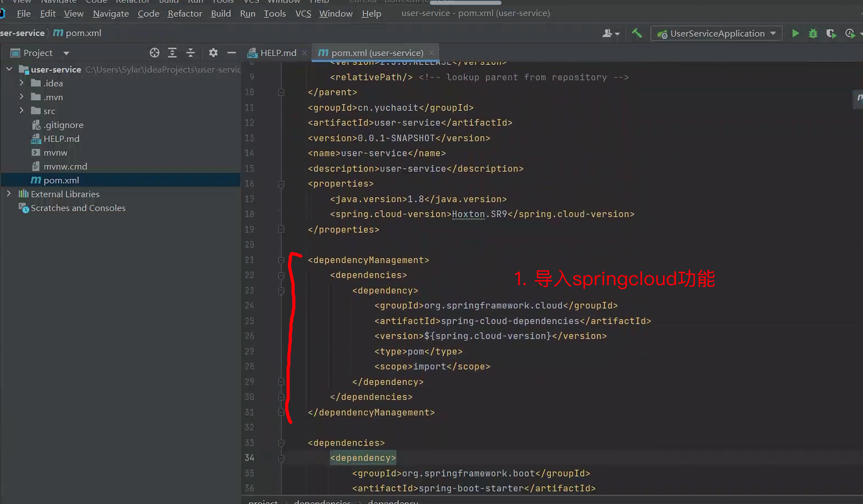Click the select opened file target icon

[x=154, y=53]
